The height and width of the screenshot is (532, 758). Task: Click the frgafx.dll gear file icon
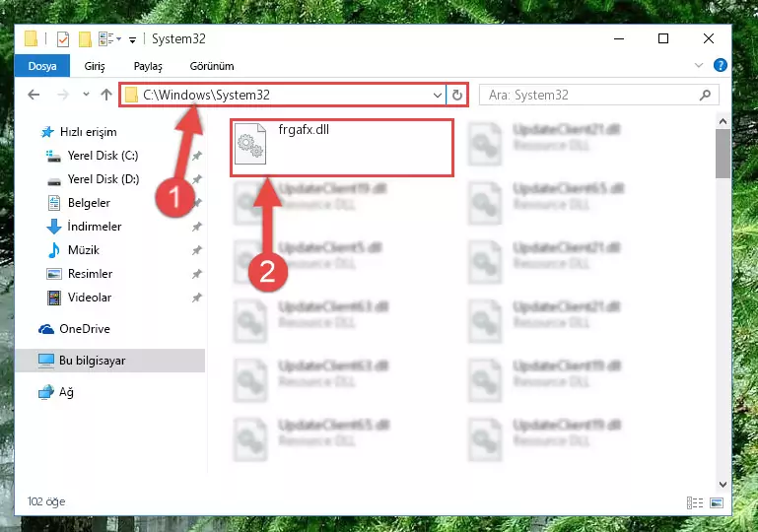coord(250,144)
